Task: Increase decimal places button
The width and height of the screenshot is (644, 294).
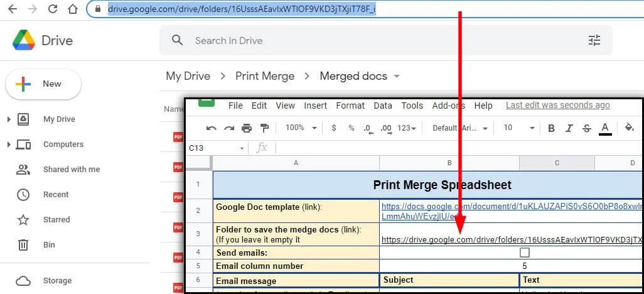Action: pyautogui.click(x=386, y=129)
